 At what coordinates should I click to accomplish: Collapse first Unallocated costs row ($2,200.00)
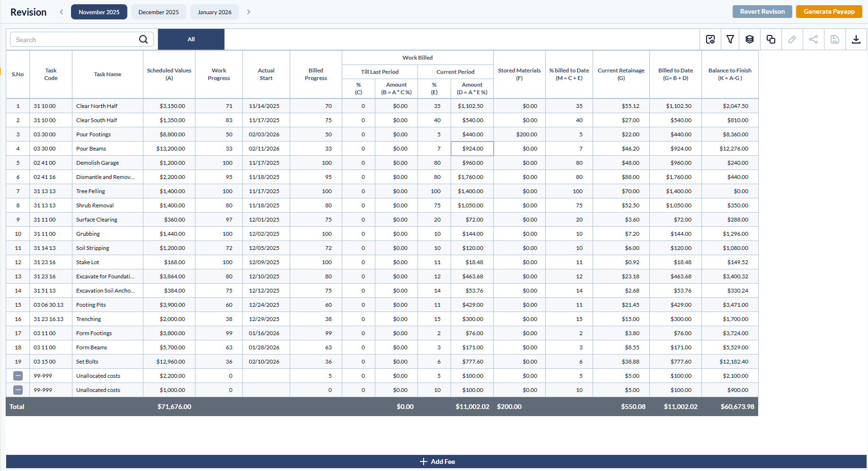(x=18, y=376)
